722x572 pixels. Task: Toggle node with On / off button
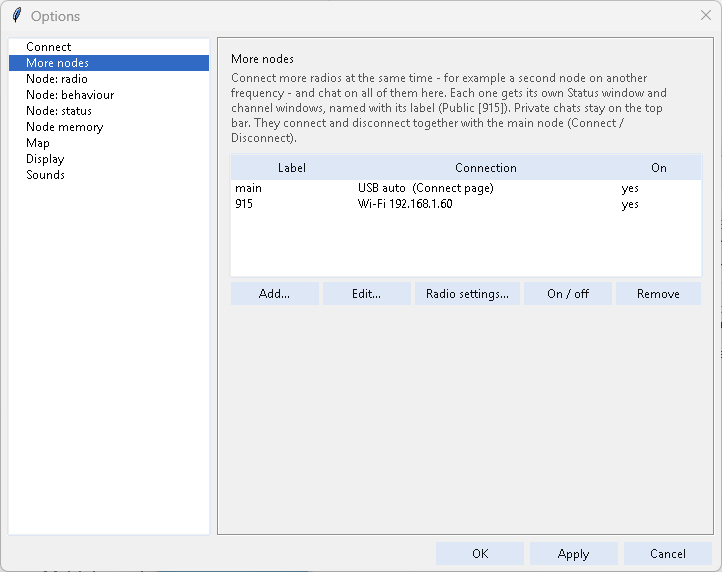568,294
